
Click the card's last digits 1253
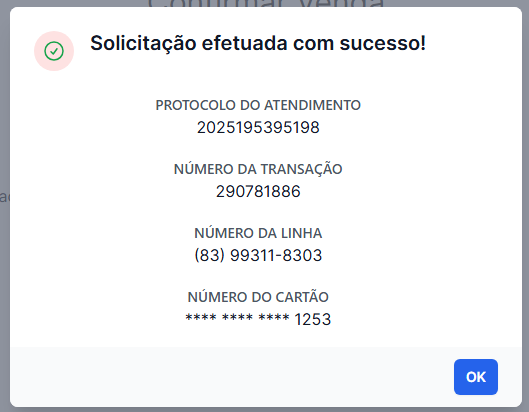(313, 319)
